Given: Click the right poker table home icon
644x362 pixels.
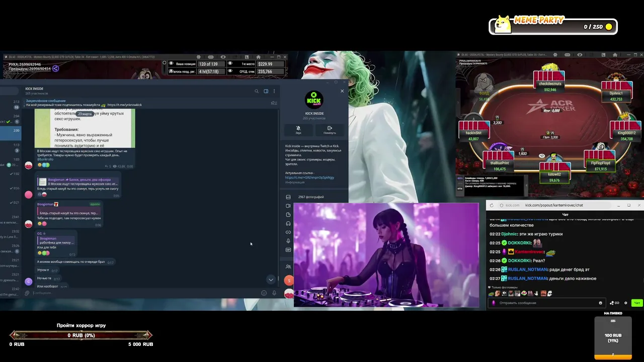Looking at the screenshot, I should click(615, 54).
